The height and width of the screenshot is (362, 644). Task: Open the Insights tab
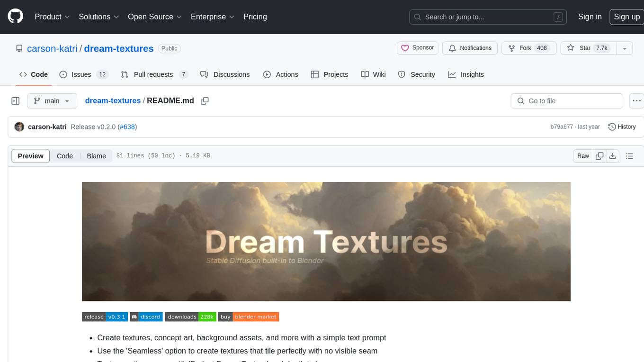point(466,74)
